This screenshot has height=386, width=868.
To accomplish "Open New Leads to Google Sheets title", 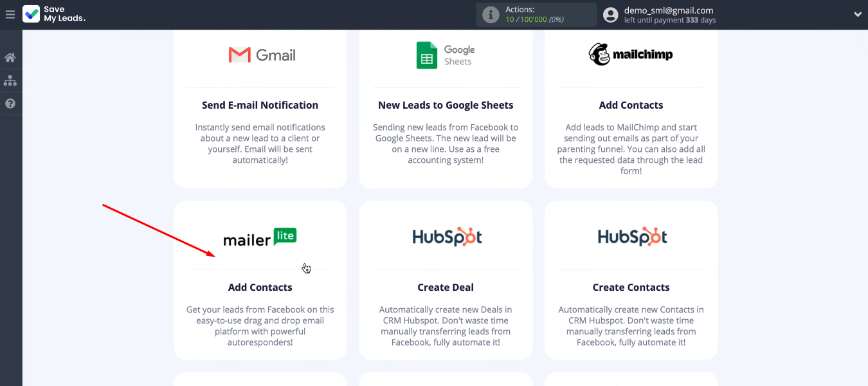I will 446,105.
